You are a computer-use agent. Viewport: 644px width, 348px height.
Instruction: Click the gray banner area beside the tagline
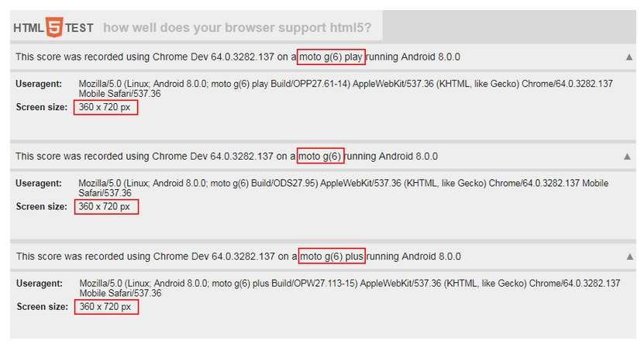point(509,26)
